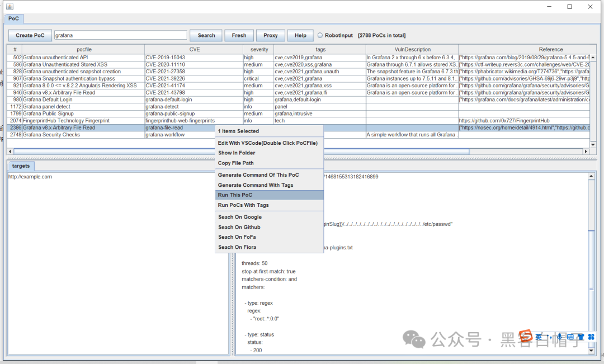The height and width of the screenshot is (364, 604).
Task: Click table horizontal scrollbar left arrow
Action: coord(10,152)
